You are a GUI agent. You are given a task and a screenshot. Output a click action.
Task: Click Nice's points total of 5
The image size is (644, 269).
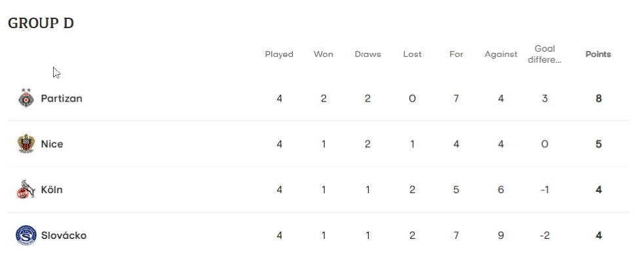599,144
